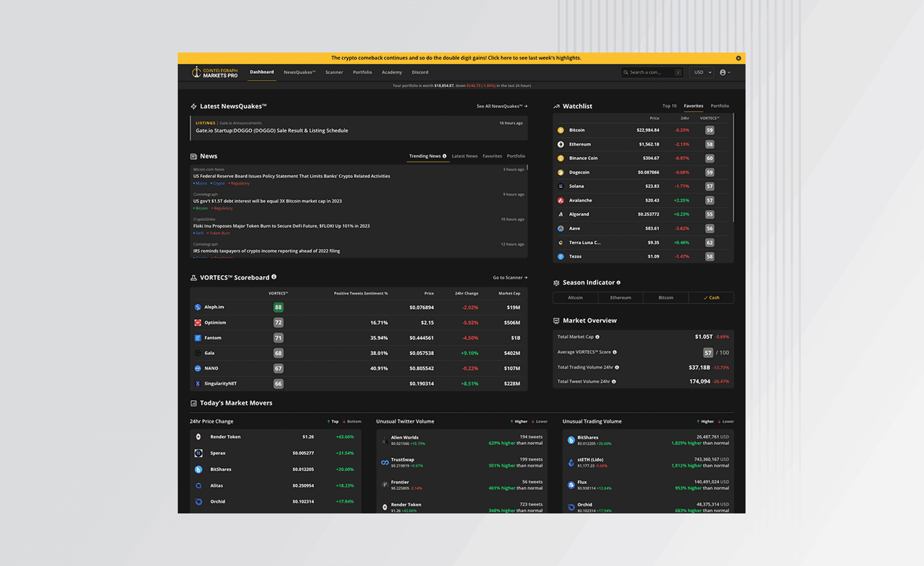Open Aleph.im coin icon in scoreboard

click(x=197, y=307)
